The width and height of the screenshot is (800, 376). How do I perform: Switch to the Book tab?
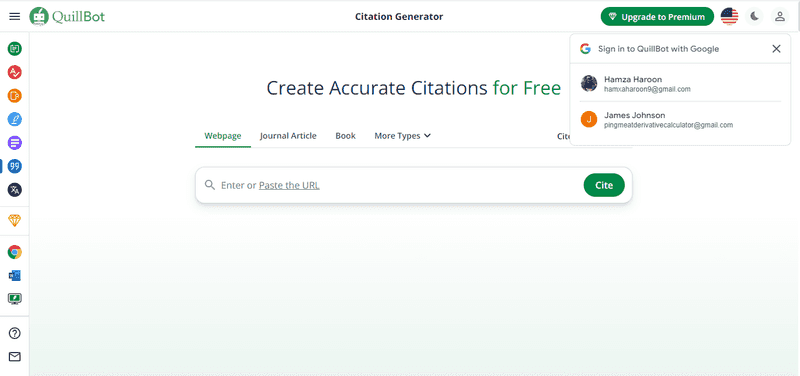click(x=345, y=136)
